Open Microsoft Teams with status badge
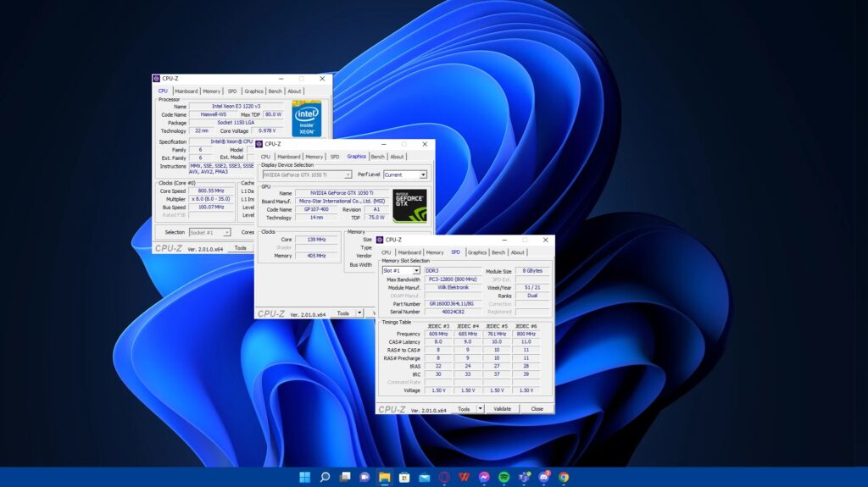The height and width of the screenshot is (487, 868). coord(524,477)
